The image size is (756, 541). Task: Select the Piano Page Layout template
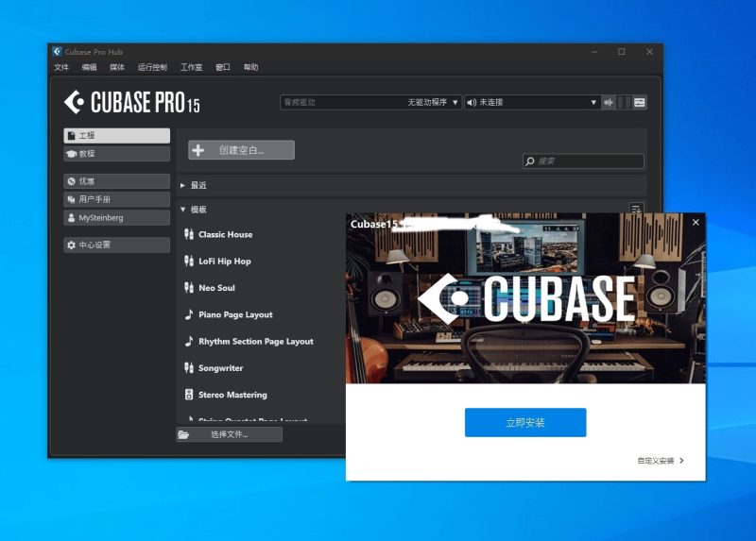click(235, 314)
